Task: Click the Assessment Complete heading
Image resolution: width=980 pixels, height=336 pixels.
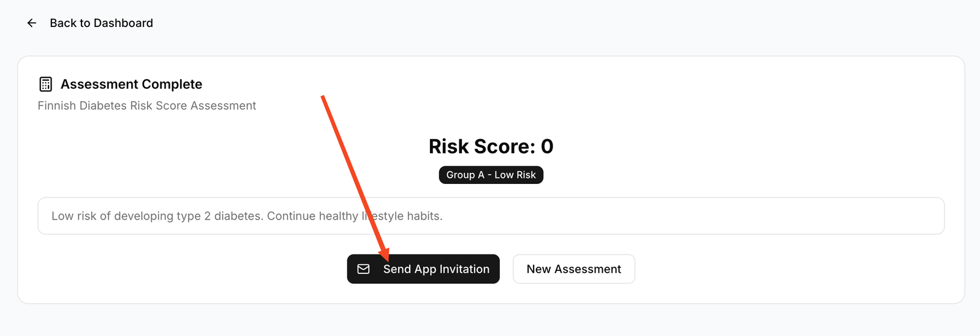Action: tap(131, 84)
